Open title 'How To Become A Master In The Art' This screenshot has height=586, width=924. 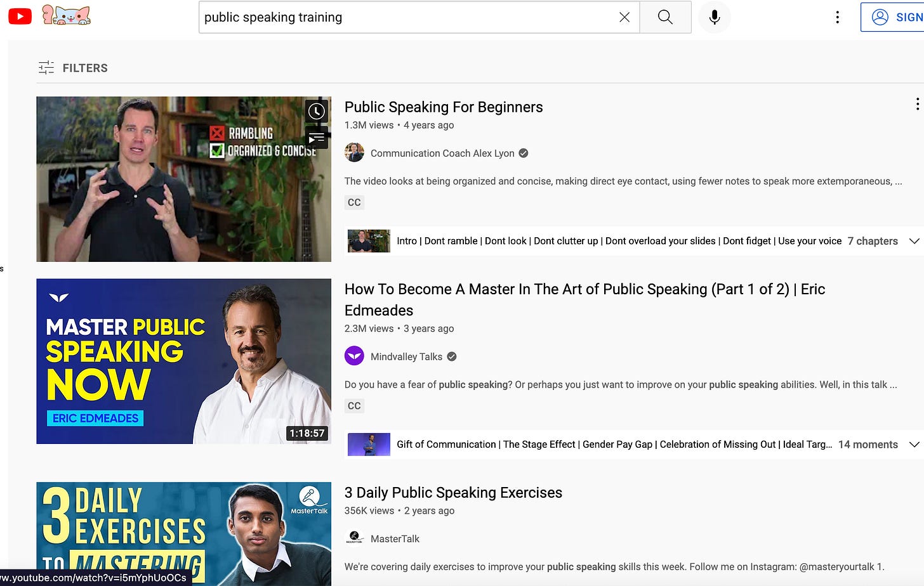tap(584, 299)
